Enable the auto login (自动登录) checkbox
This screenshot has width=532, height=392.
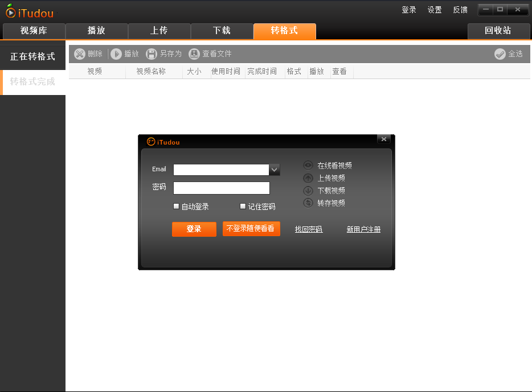[x=176, y=206]
